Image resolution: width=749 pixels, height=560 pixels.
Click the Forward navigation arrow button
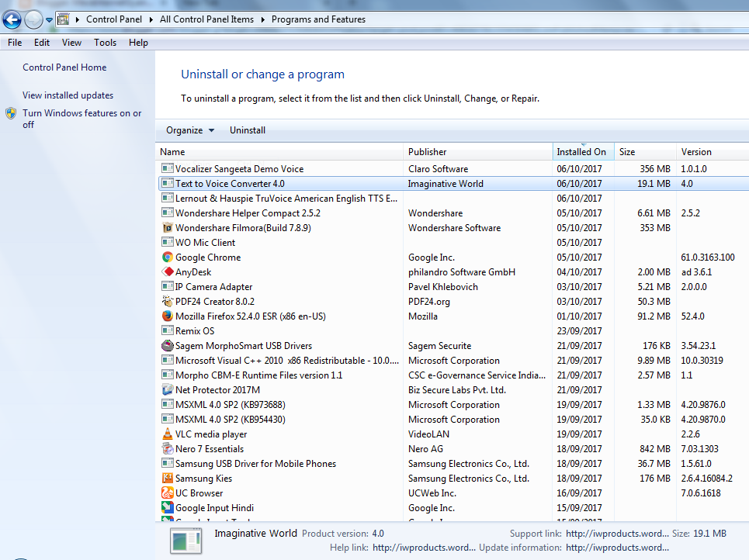pyautogui.click(x=33, y=19)
